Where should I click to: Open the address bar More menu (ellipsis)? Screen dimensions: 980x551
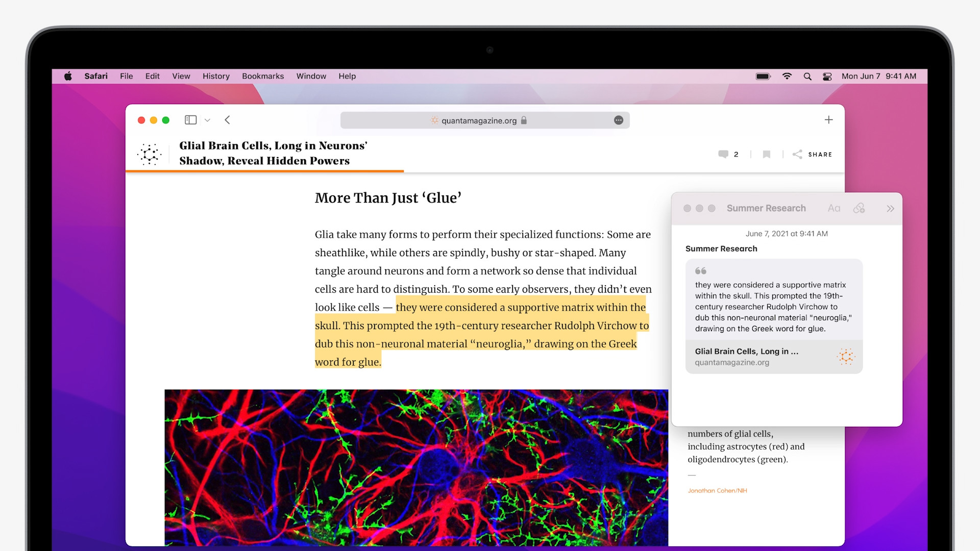[x=619, y=120]
